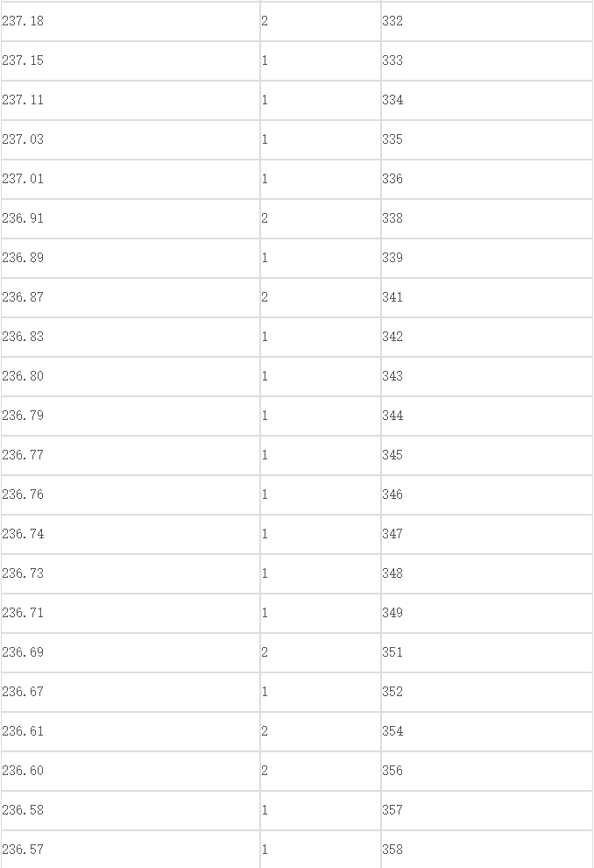
Task: Select the cumulative value 341
Action: (x=487, y=297)
